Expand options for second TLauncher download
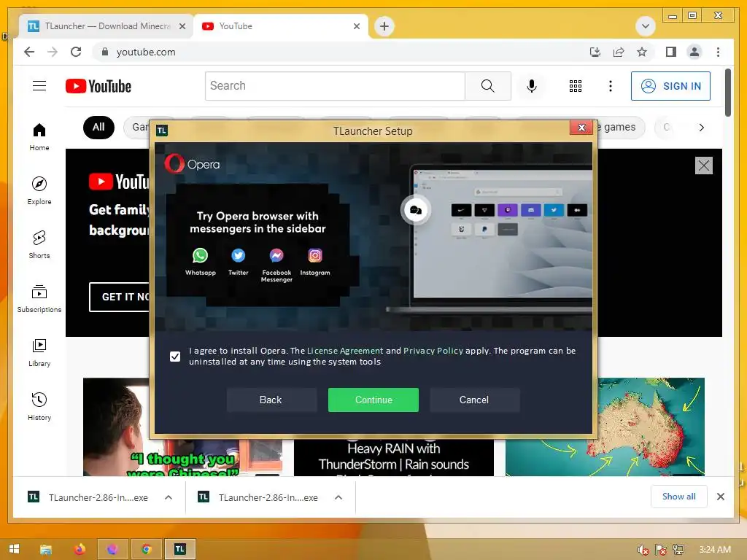This screenshot has height=560, width=747. point(338,497)
